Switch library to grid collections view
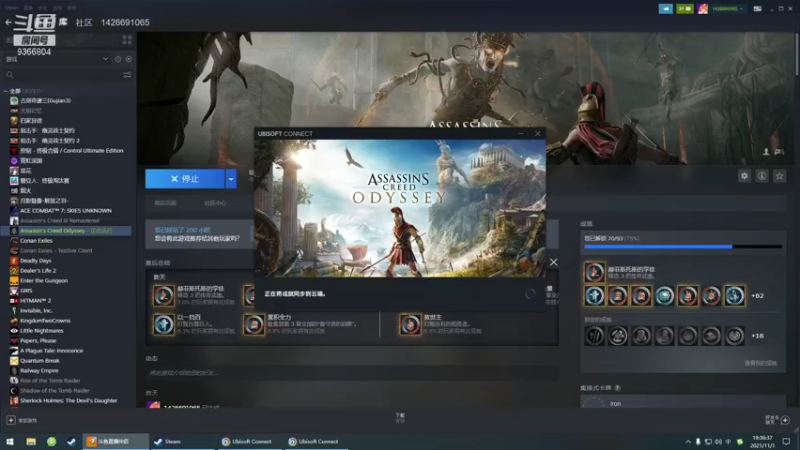The height and width of the screenshot is (450, 800). point(127,40)
